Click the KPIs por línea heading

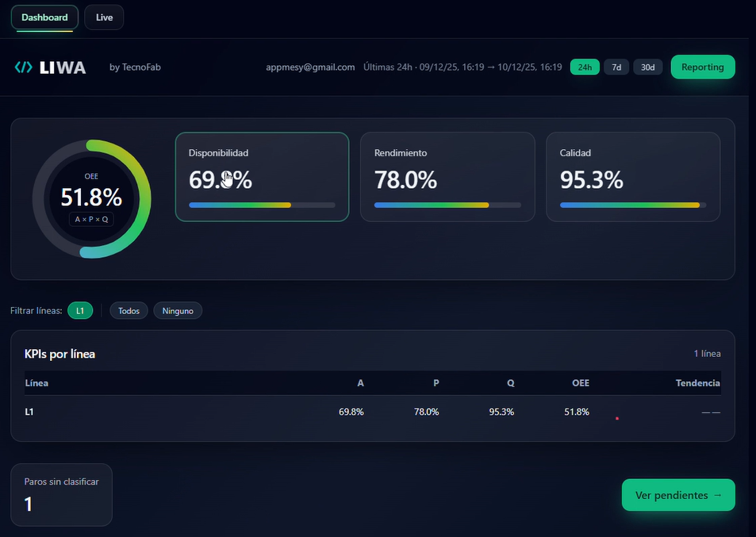pos(59,354)
